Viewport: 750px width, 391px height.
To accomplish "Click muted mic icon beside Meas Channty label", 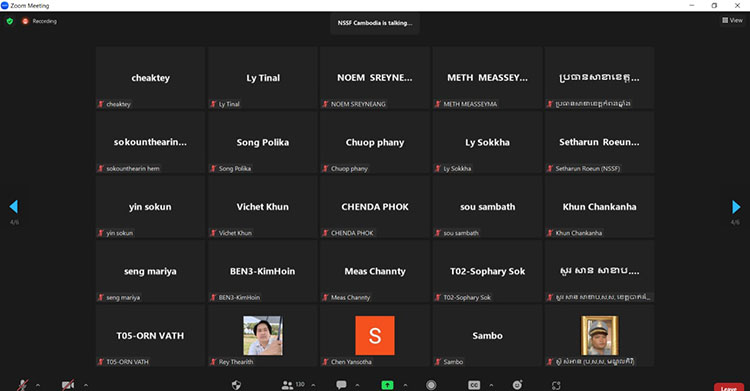I will coord(326,297).
